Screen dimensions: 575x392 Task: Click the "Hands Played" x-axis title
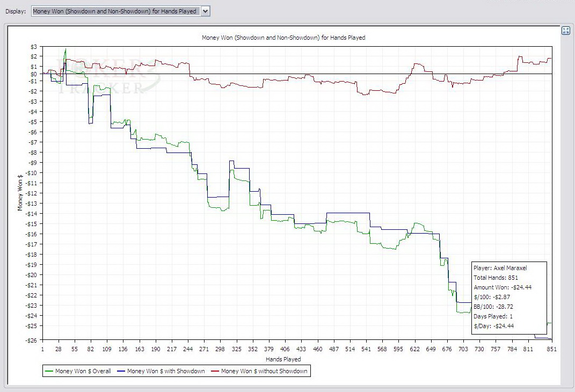coord(283,359)
